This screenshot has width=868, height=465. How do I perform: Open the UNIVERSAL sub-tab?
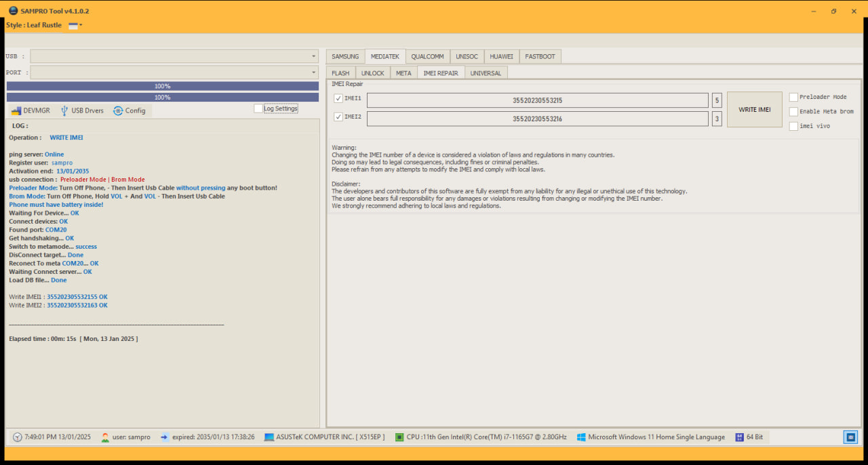pyautogui.click(x=486, y=73)
